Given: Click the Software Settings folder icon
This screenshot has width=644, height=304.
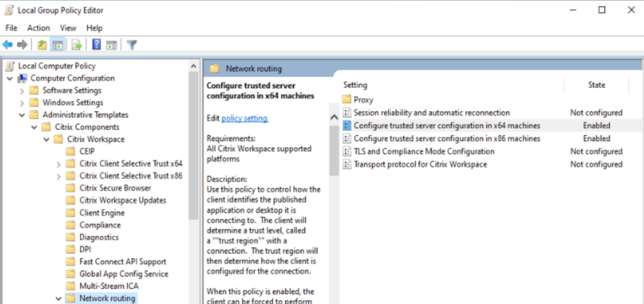Looking at the screenshot, I should pyautogui.click(x=34, y=91).
